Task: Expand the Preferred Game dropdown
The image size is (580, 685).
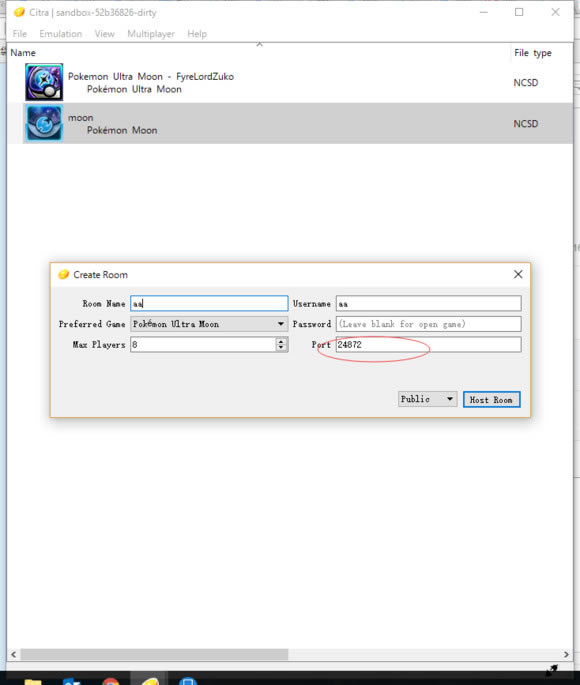Action: click(x=280, y=324)
